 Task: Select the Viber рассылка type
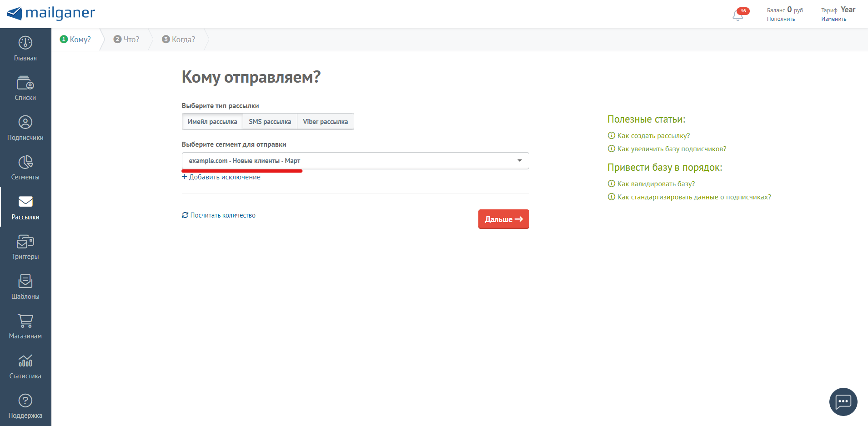326,122
